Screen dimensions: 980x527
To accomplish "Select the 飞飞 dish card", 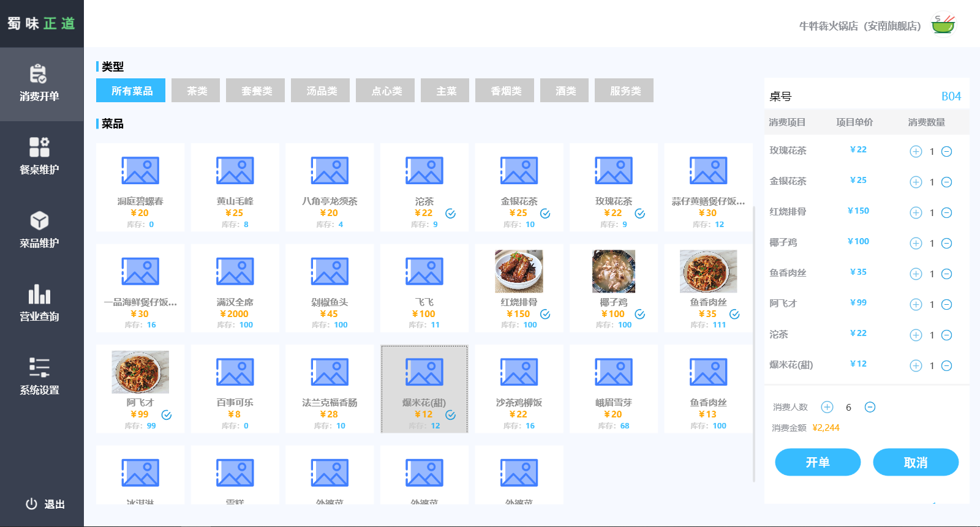I will 424,288.
